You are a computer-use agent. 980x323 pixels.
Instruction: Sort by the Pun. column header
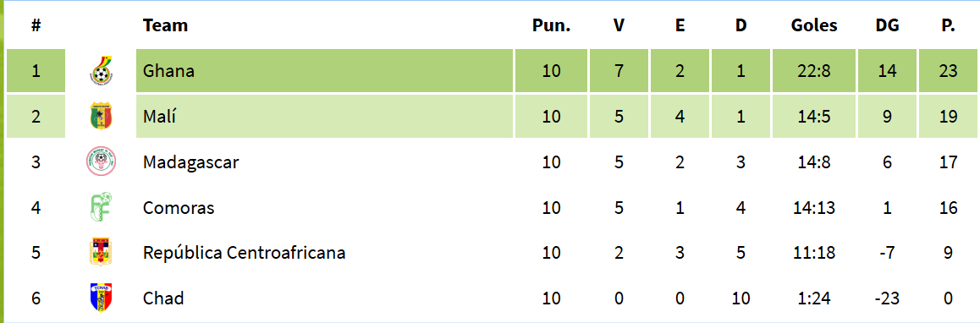[551, 25]
